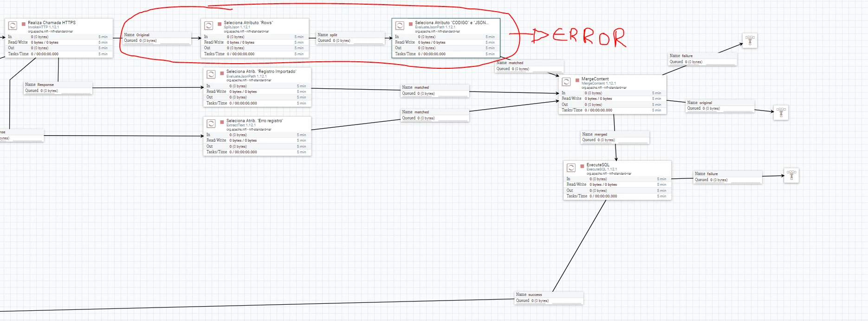Click the red stopped indicator on ExecuteSQL
Screen dimensions: 868x321
point(582,166)
